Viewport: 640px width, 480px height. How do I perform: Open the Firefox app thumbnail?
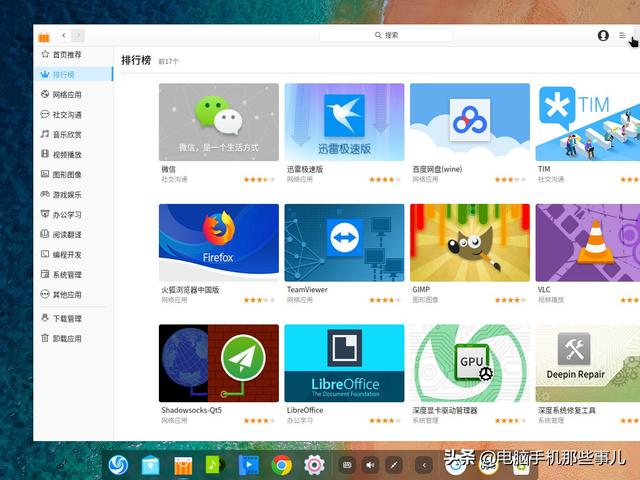click(218, 243)
